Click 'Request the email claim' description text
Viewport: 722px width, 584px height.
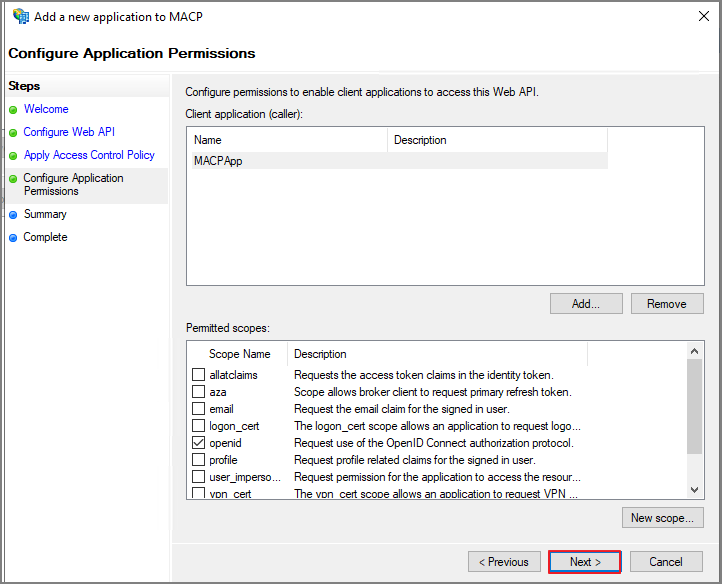(402, 409)
